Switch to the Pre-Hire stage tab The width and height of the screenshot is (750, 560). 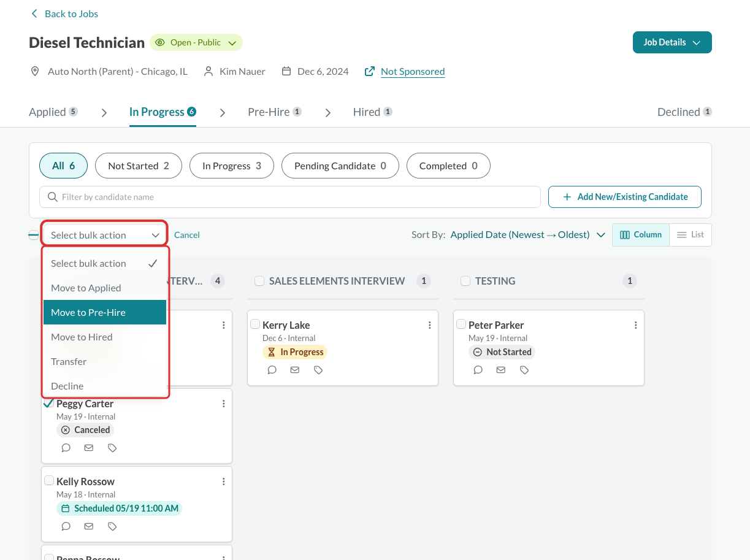[275, 112]
